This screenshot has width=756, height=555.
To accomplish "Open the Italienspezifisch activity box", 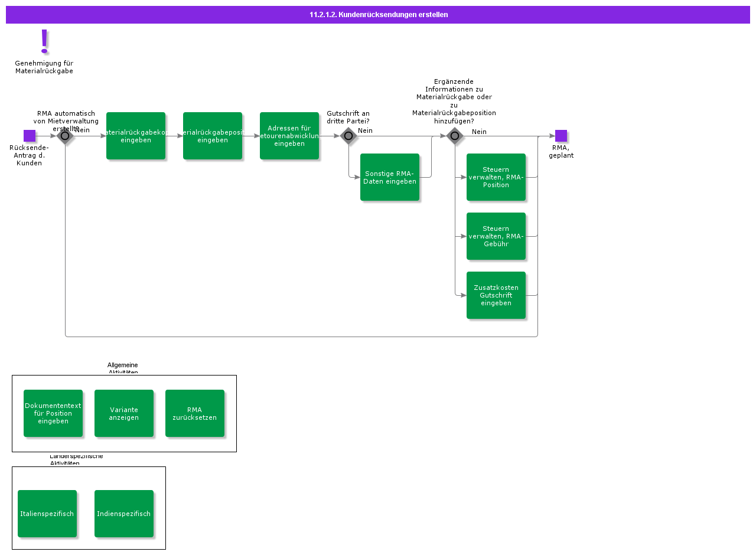I will coord(47,514).
